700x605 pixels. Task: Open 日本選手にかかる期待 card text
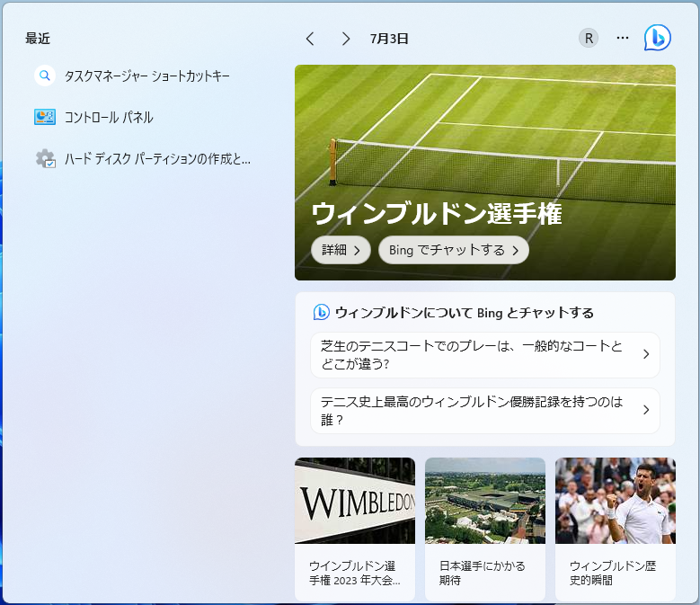pyautogui.click(x=483, y=574)
